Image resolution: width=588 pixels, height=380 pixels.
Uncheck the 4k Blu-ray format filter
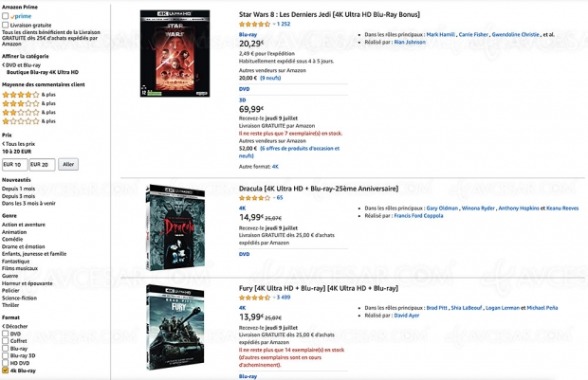point(6,370)
